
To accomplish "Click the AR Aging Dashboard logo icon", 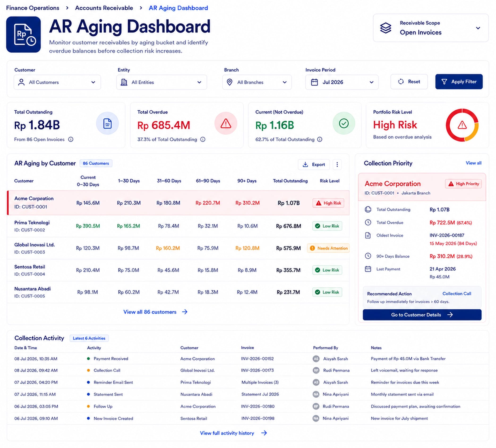I will (23, 34).
